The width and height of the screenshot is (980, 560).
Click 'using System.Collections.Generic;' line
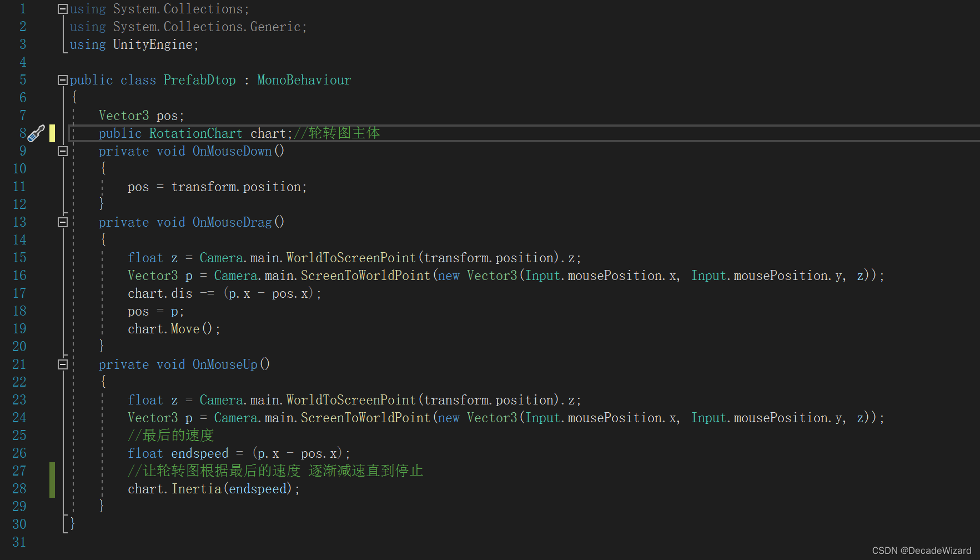pyautogui.click(x=188, y=27)
